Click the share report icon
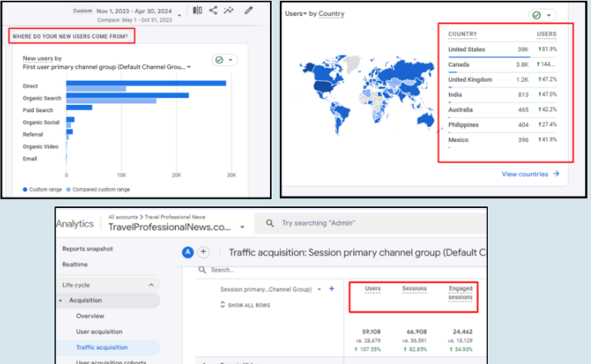The height and width of the screenshot is (364, 591). click(213, 11)
